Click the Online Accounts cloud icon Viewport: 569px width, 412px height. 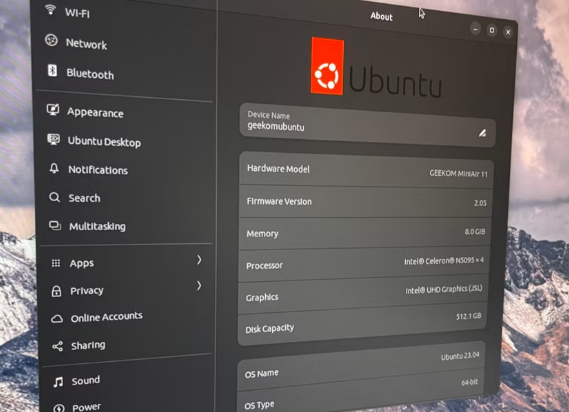57,319
